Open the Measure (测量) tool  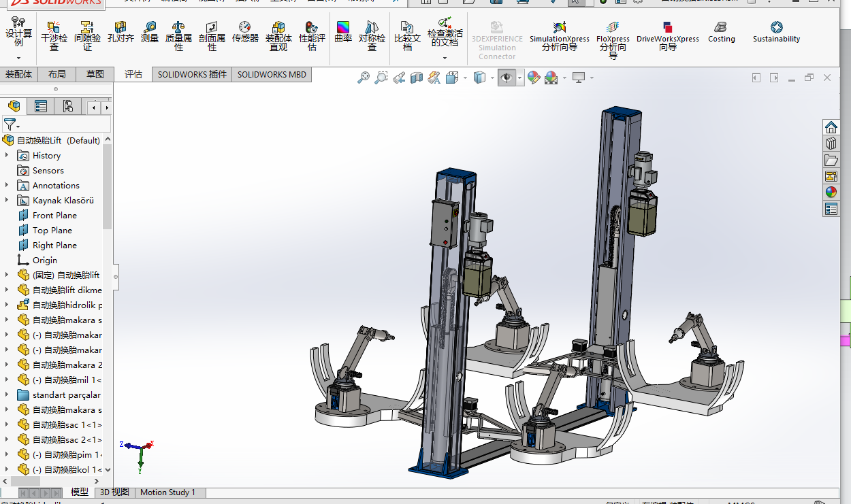coord(150,32)
